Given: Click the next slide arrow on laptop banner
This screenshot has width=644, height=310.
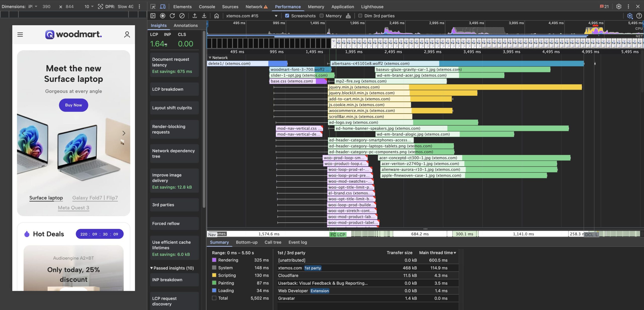Looking at the screenshot, I should click(124, 133).
